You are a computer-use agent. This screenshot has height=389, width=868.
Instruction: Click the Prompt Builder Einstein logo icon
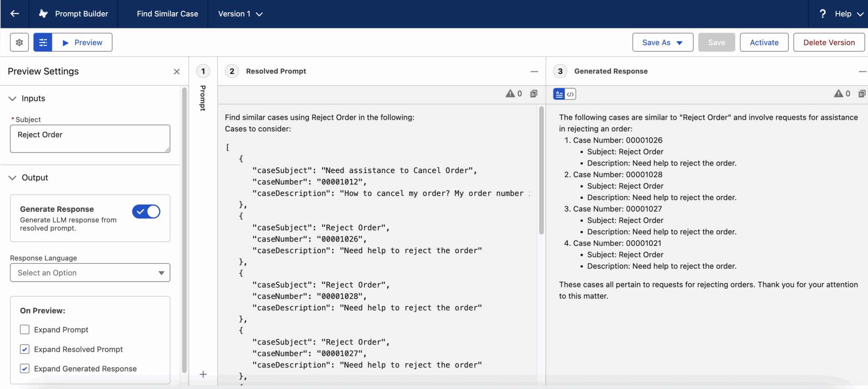(43, 14)
